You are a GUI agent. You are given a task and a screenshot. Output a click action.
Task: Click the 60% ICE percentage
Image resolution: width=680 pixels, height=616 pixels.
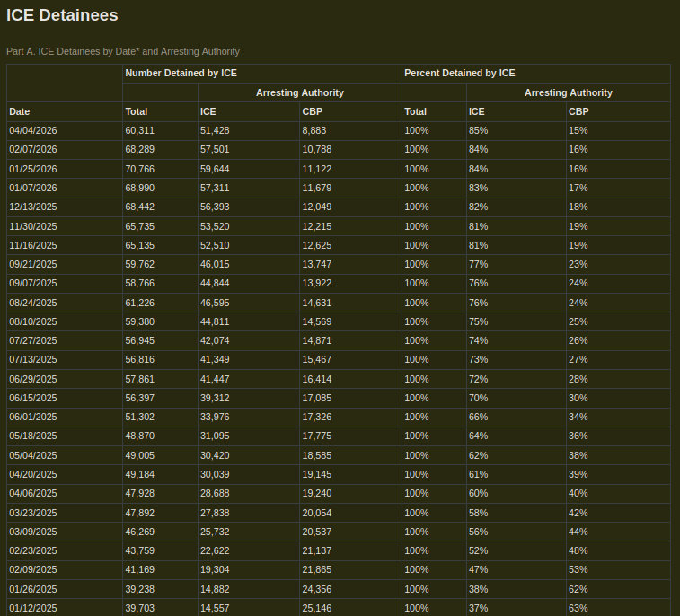[479, 493]
